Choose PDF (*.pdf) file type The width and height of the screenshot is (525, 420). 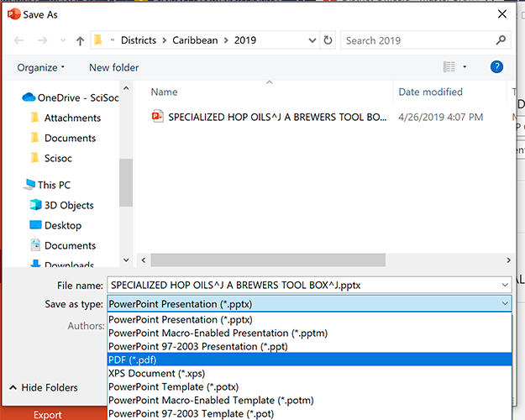pos(310,360)
